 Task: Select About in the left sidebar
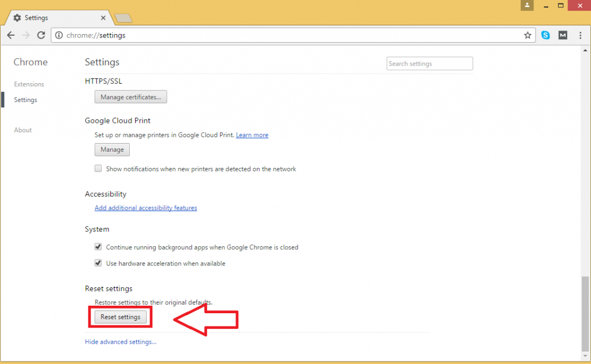pyautogui.click(x=23, y=130)
